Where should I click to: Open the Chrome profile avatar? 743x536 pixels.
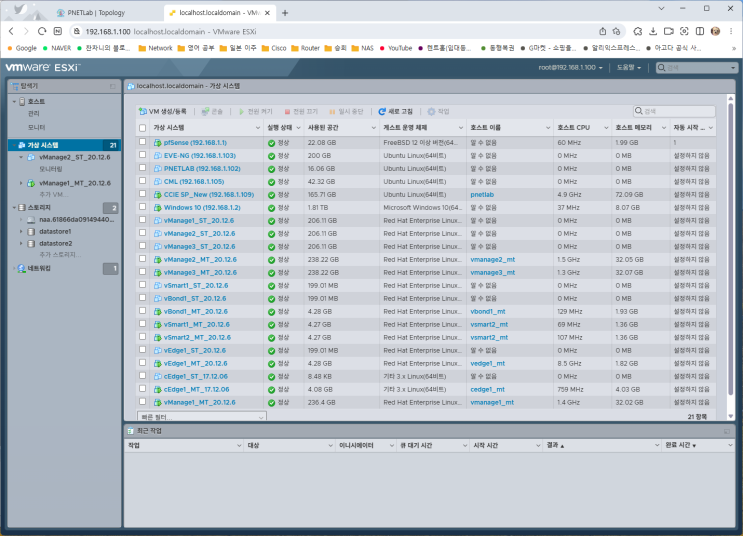click(x=716, y=31)
